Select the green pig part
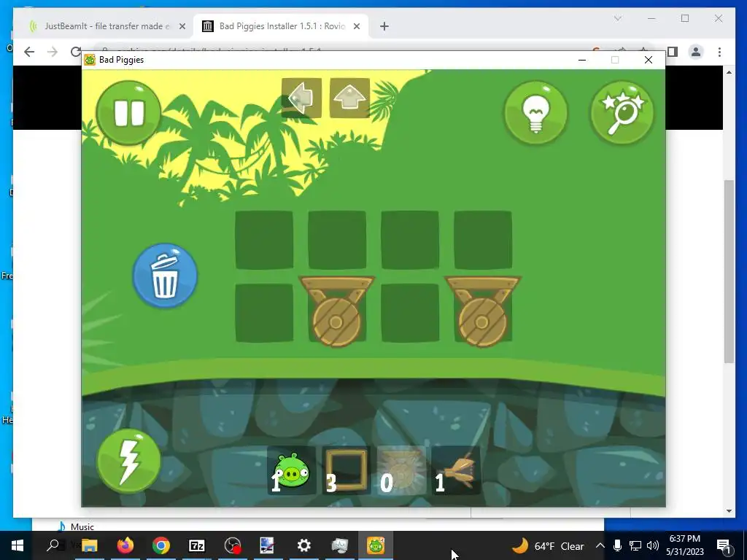The width and height of the screenshot is (747, 560). point(292,470)
